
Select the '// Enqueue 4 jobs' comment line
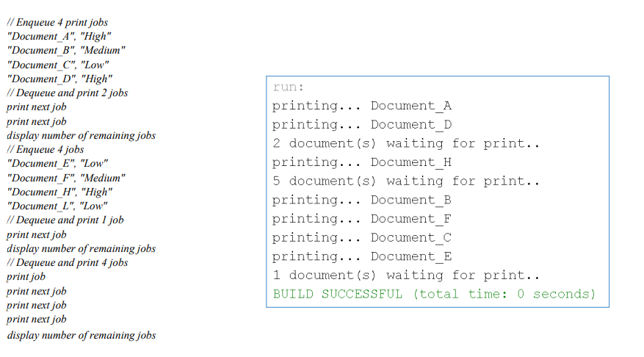tap(46, 150)
